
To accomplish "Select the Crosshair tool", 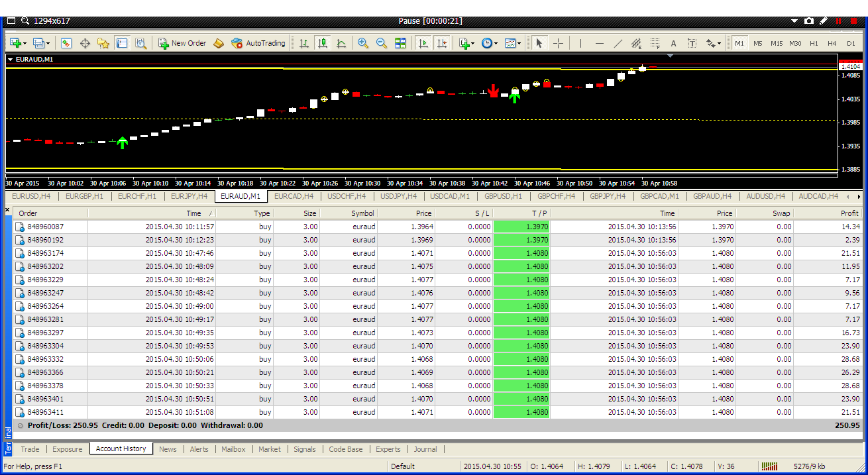I will click(x=558, y=43).
